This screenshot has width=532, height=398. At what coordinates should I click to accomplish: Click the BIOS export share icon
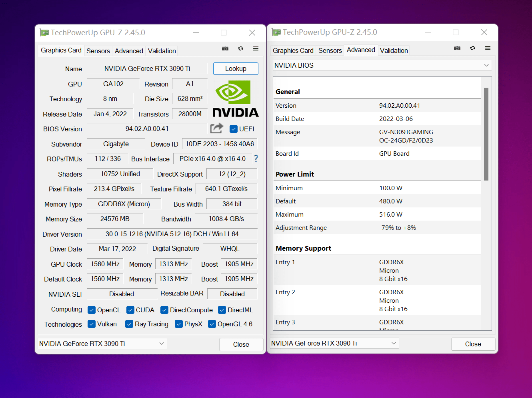click(217, 128)
